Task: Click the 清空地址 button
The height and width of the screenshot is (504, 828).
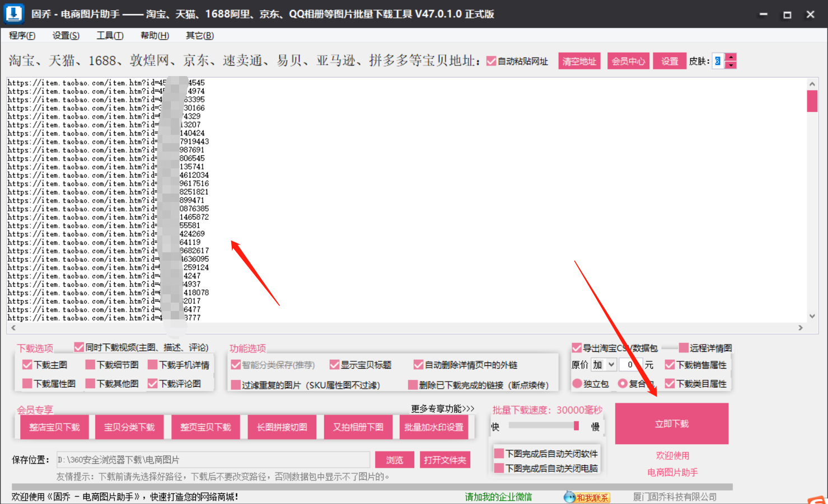Action: pos(579,61)
